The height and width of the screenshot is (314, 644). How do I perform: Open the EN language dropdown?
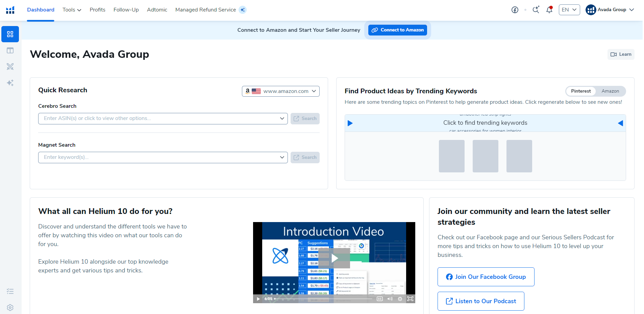click(x=569, y=10)
